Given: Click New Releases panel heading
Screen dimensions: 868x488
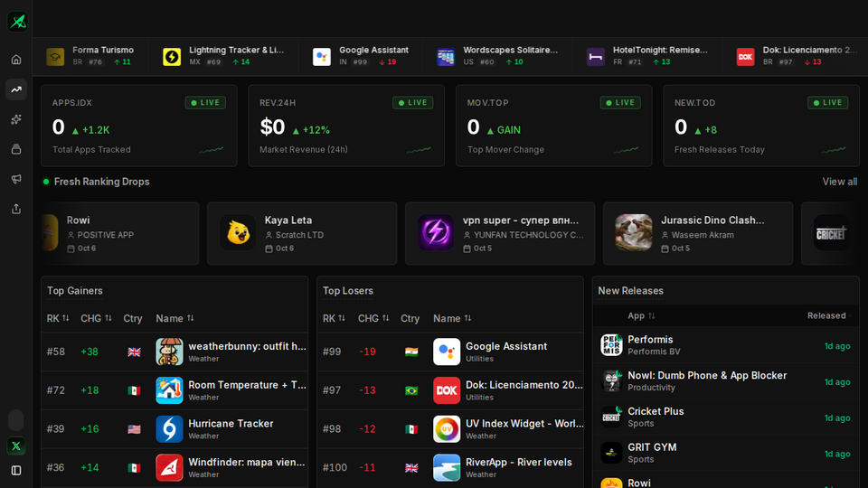Looking at the screenshot, I should tap(630, 291).
